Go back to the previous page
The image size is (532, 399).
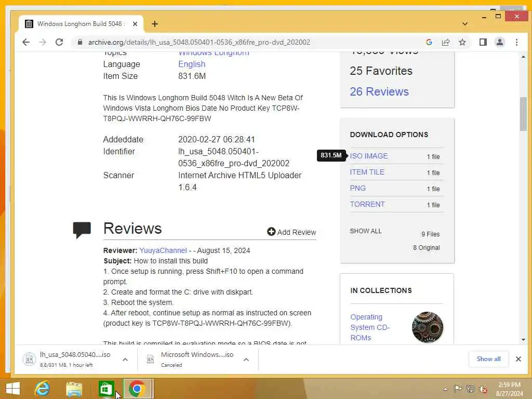click(26, 42)
